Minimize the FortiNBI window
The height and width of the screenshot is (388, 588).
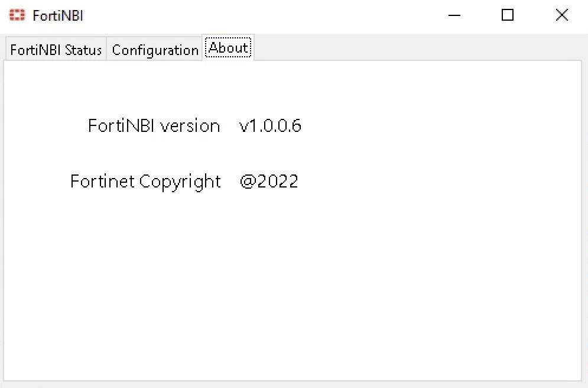tap(454, 15)
